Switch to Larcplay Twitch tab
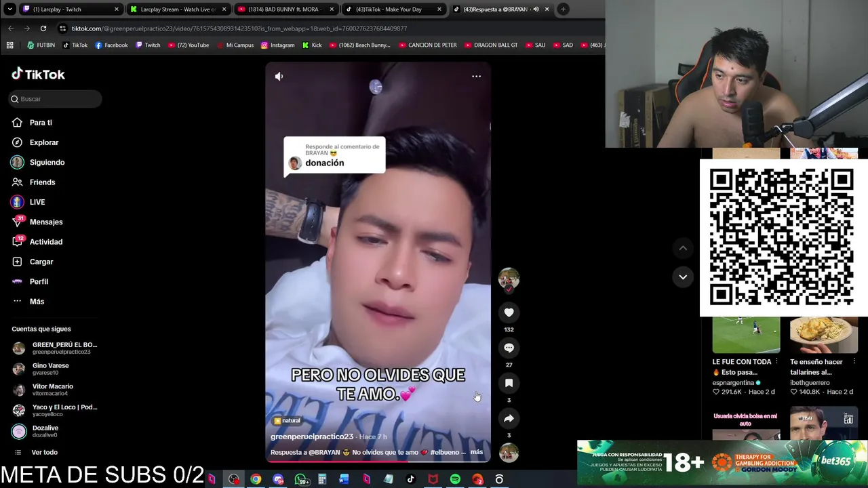 [70, 9]
